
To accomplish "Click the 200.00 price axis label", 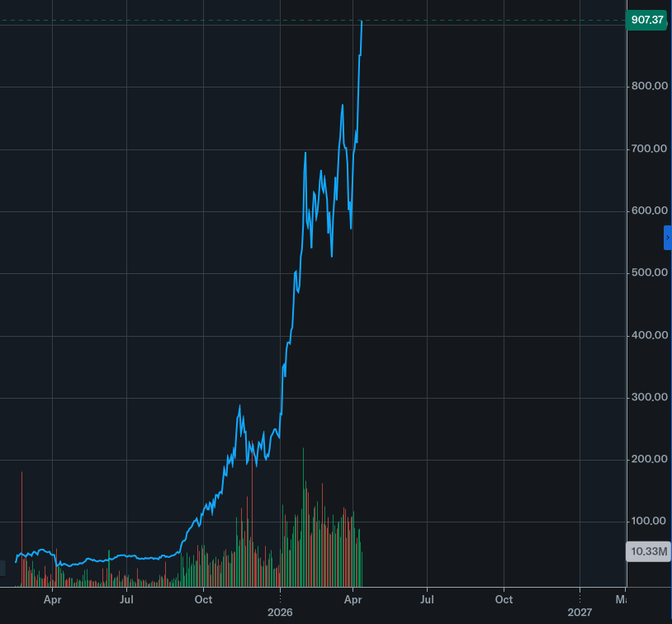I will (x=650, y=459).
